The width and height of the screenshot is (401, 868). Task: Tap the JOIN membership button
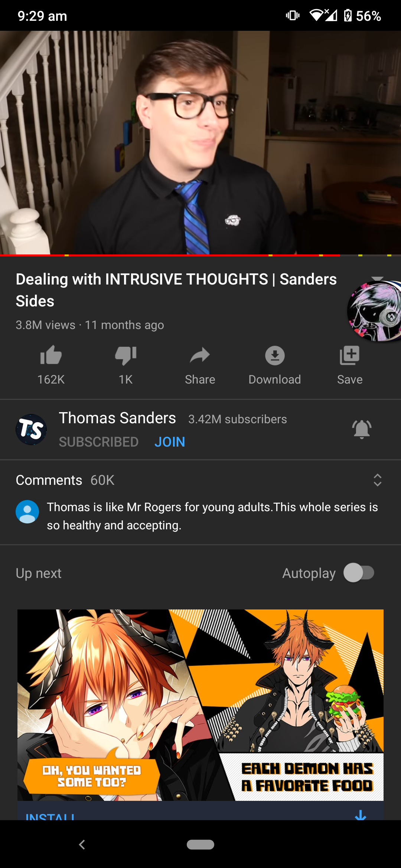click(x=170, y=442)
